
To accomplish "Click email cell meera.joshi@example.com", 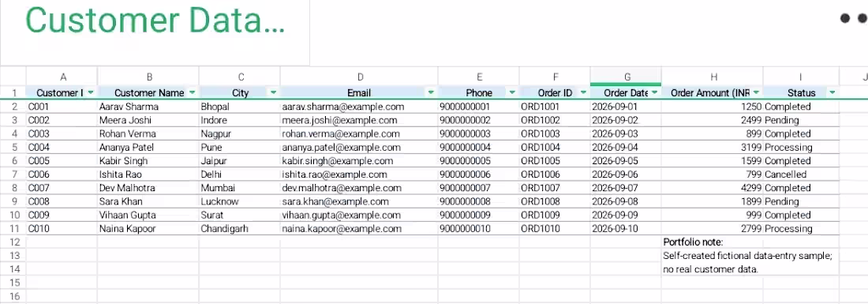I will click(x=359, y=120).
